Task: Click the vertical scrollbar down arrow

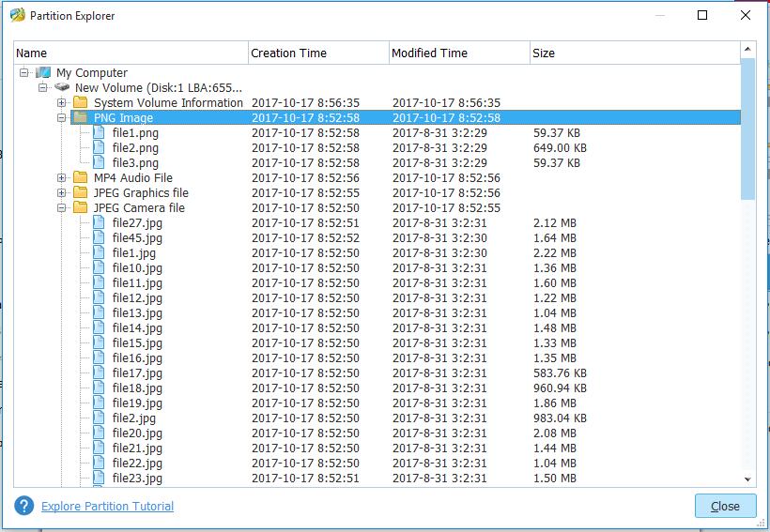Action: 748,479
